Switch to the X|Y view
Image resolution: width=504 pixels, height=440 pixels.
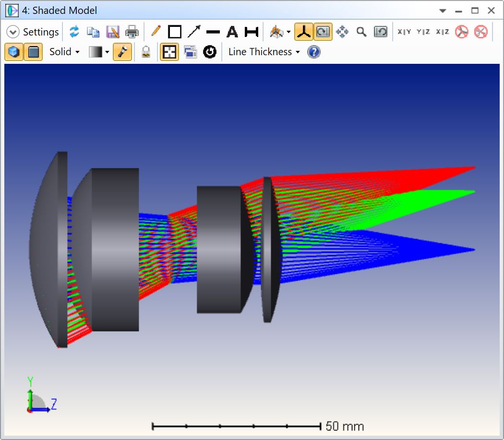click(404, 32)
